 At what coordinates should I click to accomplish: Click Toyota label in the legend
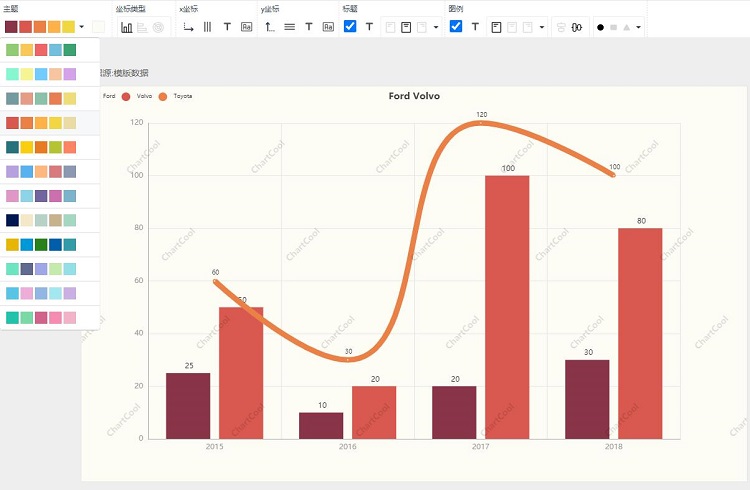183,96
